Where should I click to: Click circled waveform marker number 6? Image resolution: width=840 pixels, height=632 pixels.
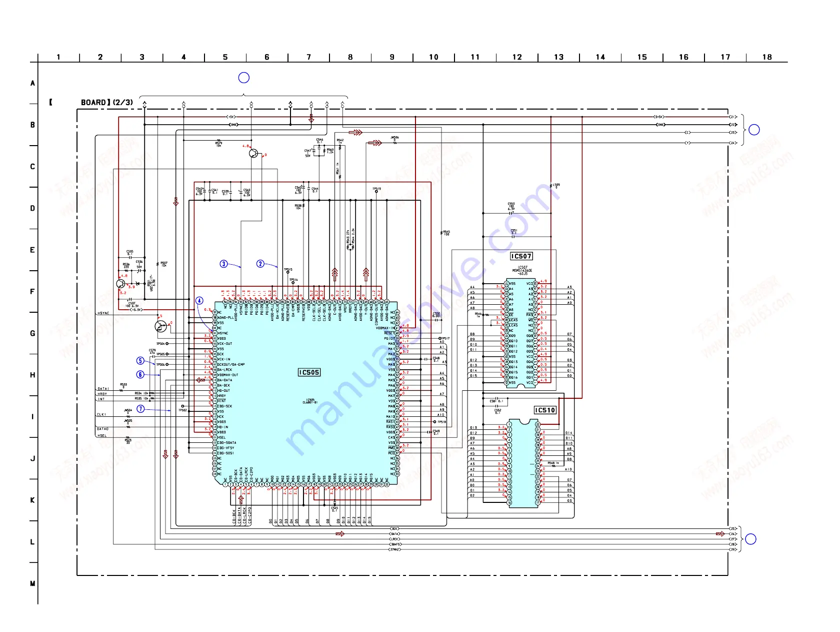pyautogui.click(x=140, y=374)
